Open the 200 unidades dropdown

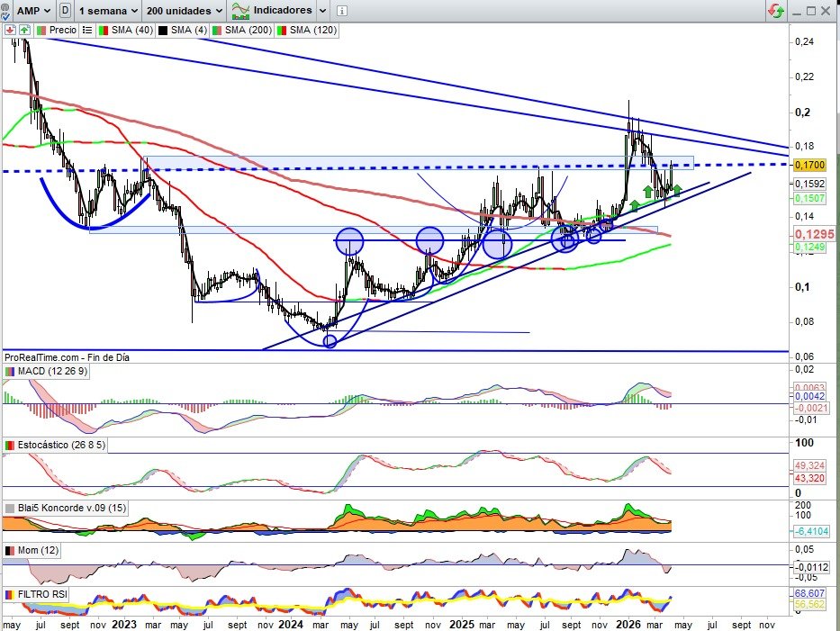[x=185, y=11]
